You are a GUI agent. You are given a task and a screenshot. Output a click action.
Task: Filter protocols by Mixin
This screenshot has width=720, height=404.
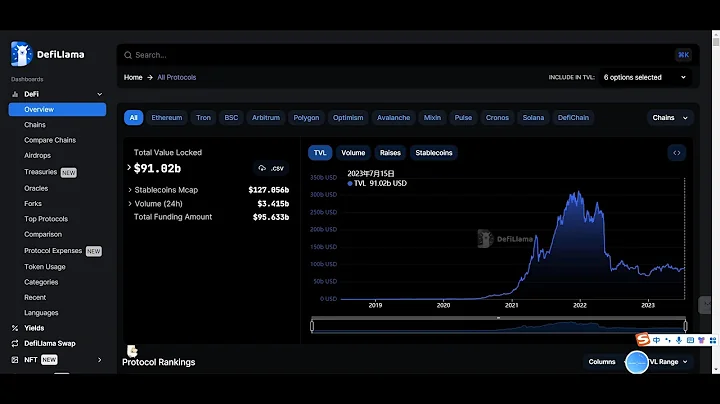432,118
